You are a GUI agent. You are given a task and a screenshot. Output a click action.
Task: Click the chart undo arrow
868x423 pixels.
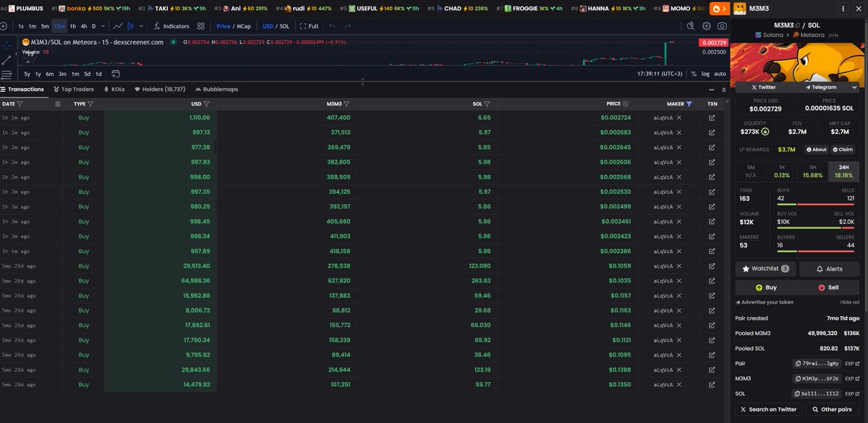tap(332, 26)
